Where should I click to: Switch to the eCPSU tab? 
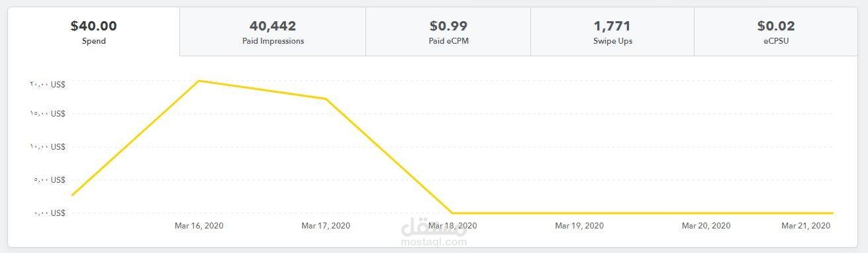coord(776,32)
